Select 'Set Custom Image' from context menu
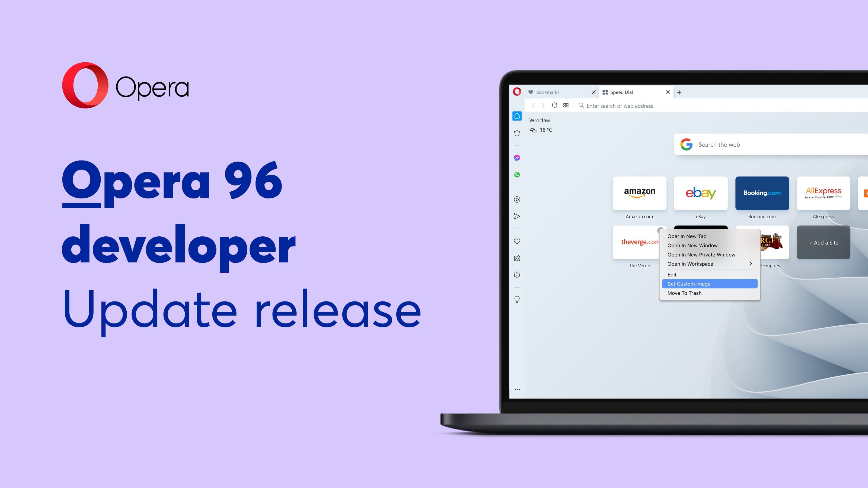Viewport: 868px width, 488px height. point(689,284)
